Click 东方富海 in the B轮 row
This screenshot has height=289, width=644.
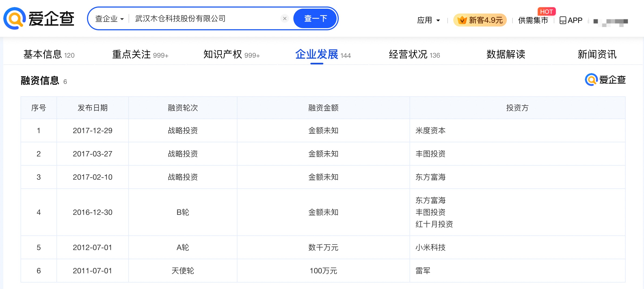tap(430, 200)
